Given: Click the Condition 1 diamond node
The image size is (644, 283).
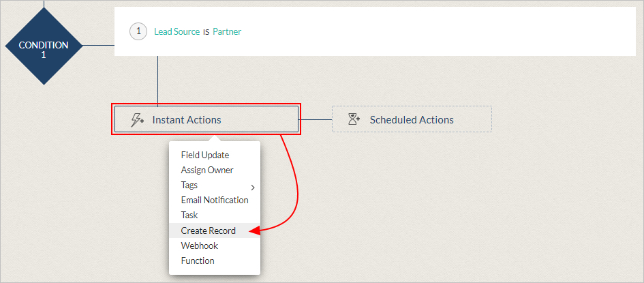Looking at the screenshot, I should [x=44, y=46].
